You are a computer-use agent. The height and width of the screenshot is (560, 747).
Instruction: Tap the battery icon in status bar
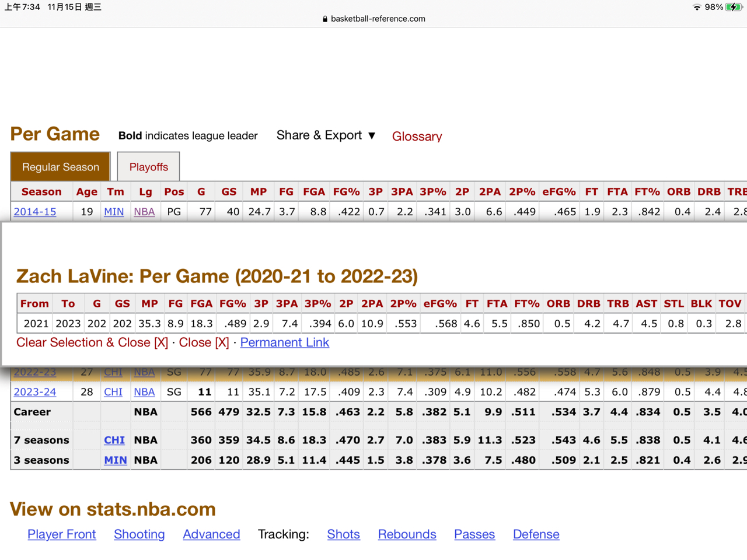734,7
